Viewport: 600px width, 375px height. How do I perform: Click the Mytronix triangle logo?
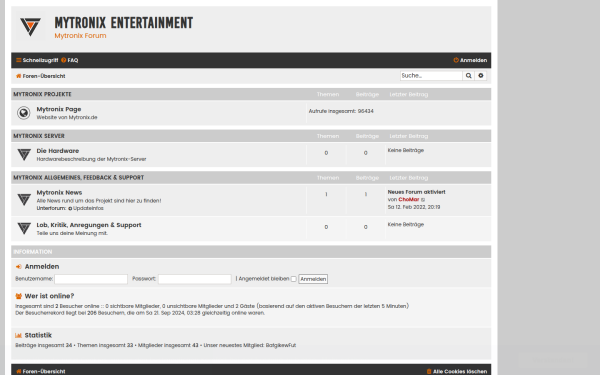pyautogui.click(x=30, y=26)
